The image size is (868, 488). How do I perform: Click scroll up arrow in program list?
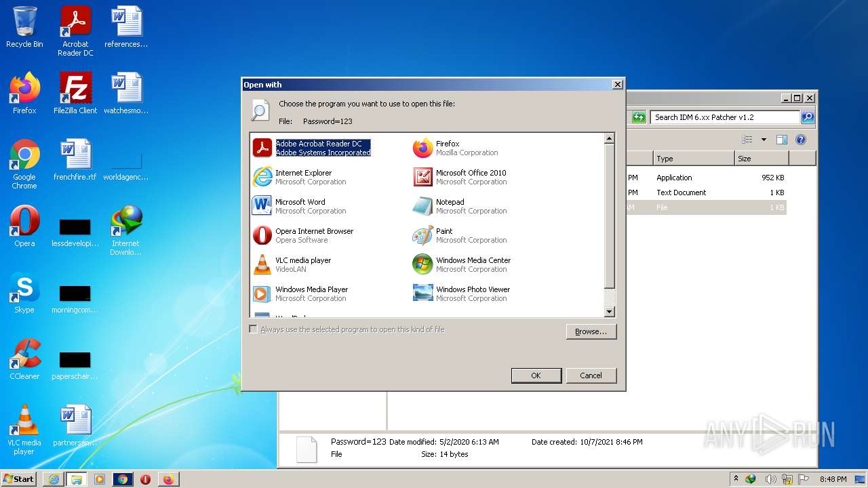(x=609, y=138)
